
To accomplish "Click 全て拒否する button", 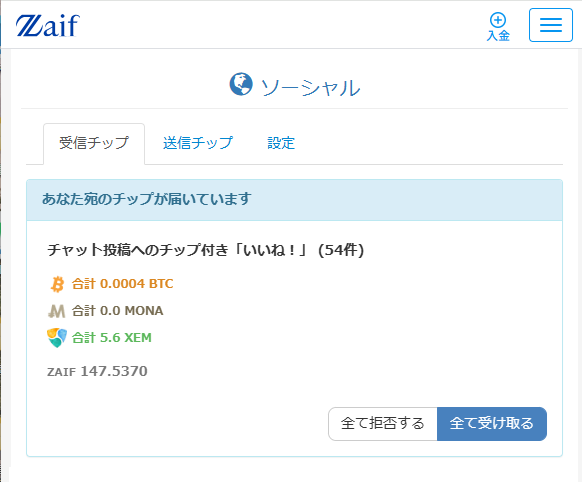I will pyautogui.click(x=383, y=424).
